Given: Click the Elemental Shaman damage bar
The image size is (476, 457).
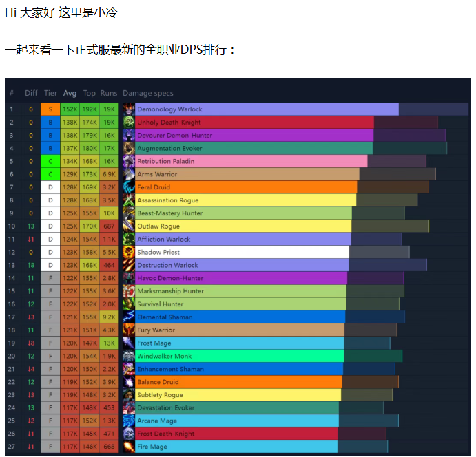Looking at the screenshot, I should click(240, 317).
